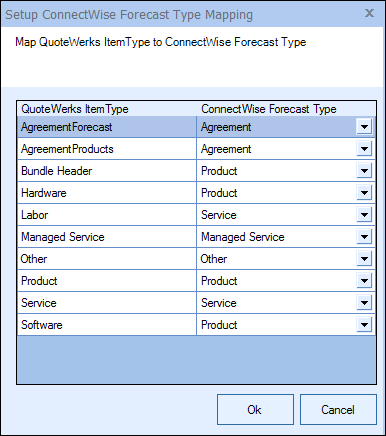Close the Forecast Type Mapping dialog
386x436 pixels.
369,13
